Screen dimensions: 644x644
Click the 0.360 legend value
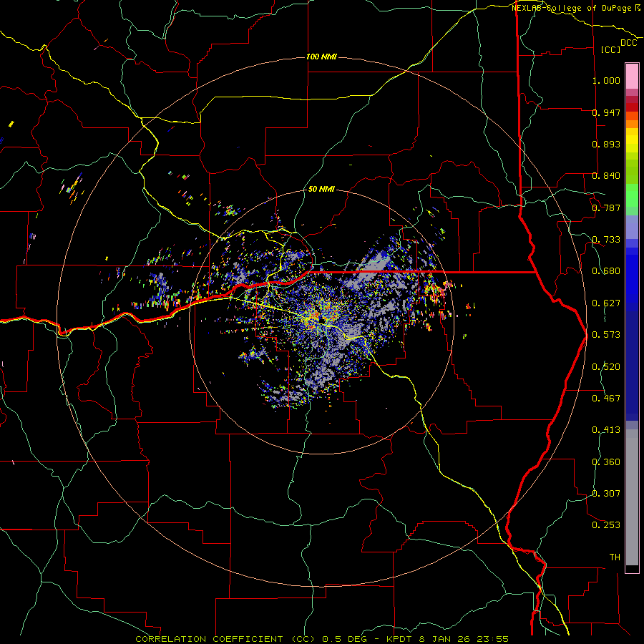[x=606, y=462]
